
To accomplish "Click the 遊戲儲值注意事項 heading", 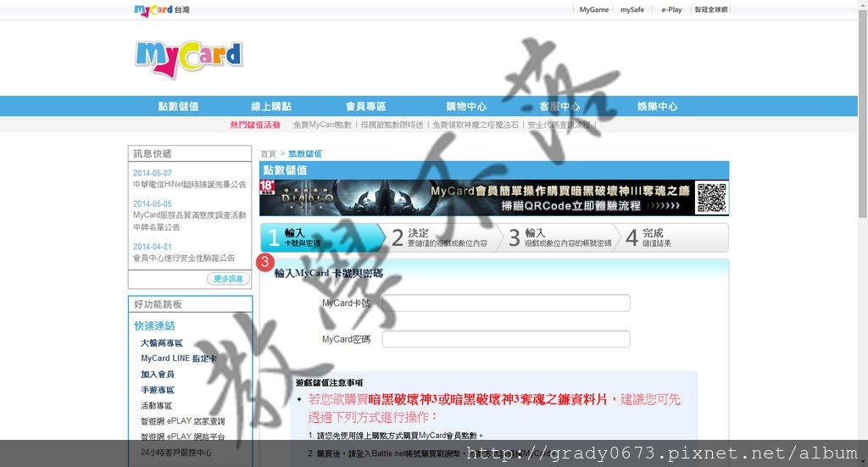I will point(329,383).
